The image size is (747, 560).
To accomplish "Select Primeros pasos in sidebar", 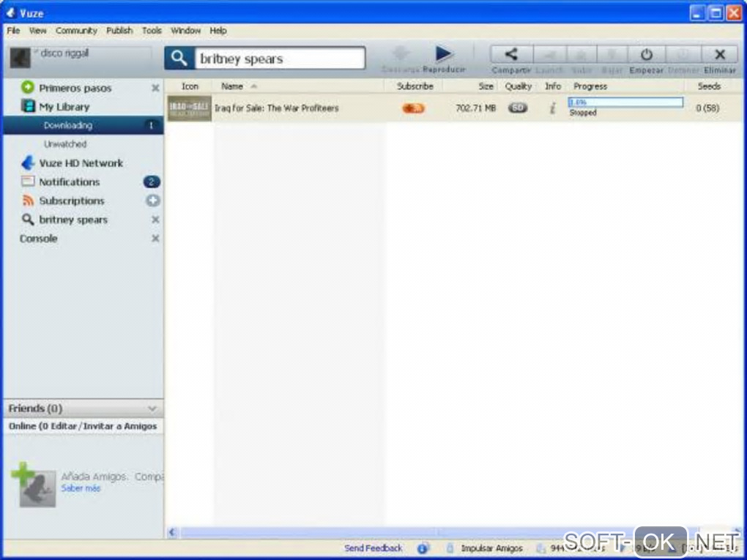I will click(75, 88).
